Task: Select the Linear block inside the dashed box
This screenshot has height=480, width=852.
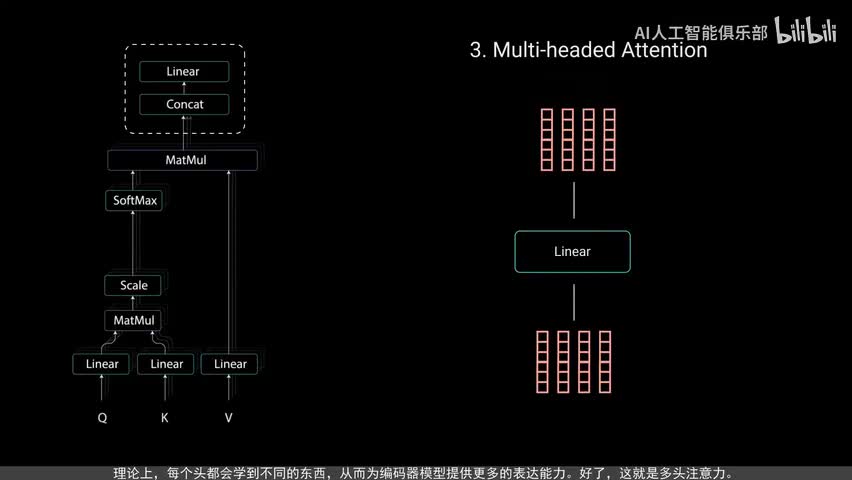Action: tap(183, 72)
